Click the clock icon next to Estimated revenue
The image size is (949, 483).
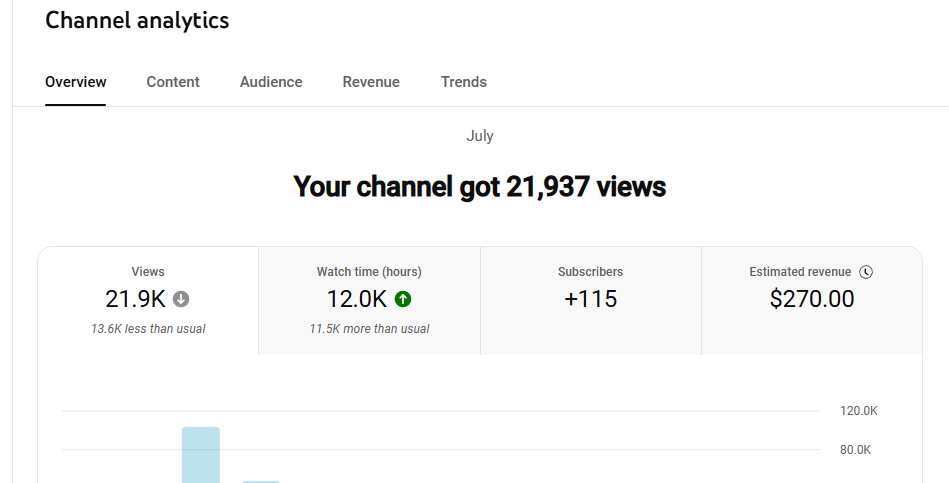(x=866, y=272)
